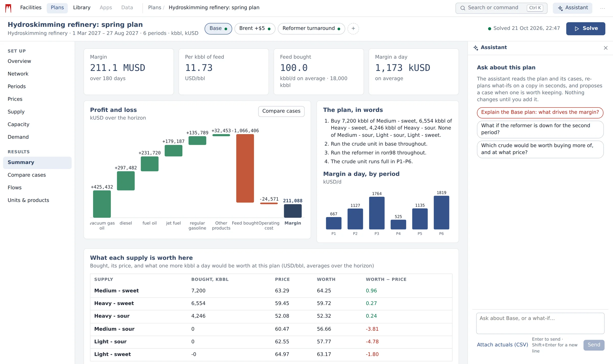Select the Brent +$5 case chip

click(255, 29)
